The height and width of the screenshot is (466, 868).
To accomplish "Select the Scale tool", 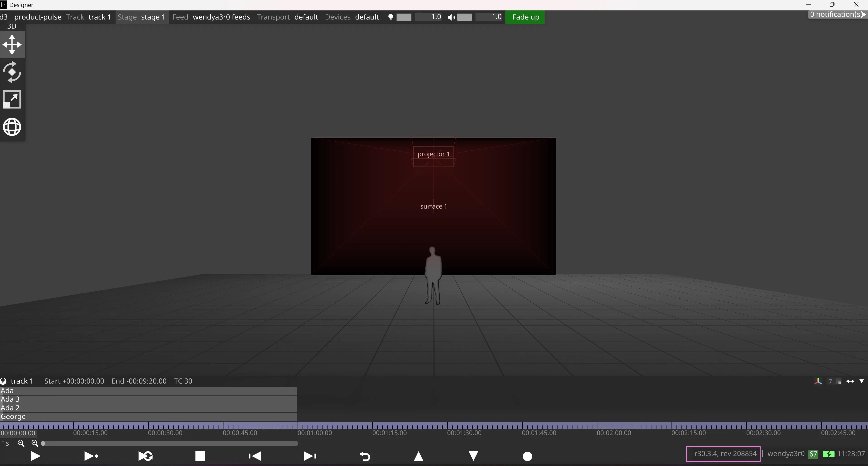I will (x=12, y=100).
